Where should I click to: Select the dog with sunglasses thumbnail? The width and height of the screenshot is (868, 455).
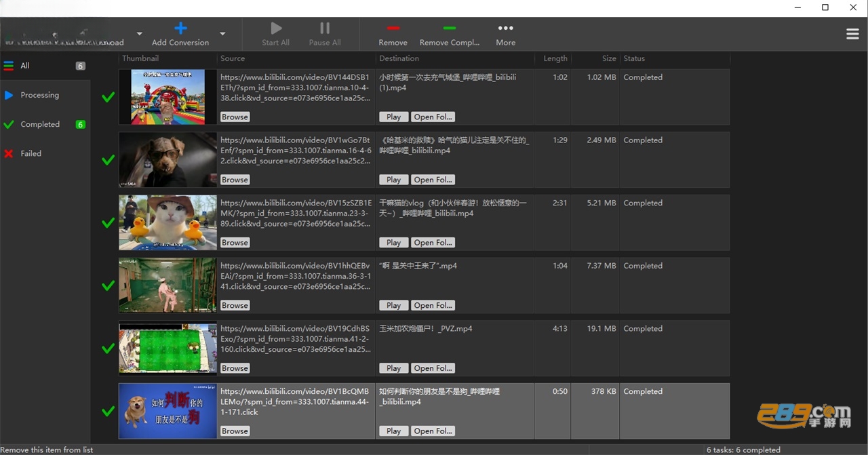[168, 160]
